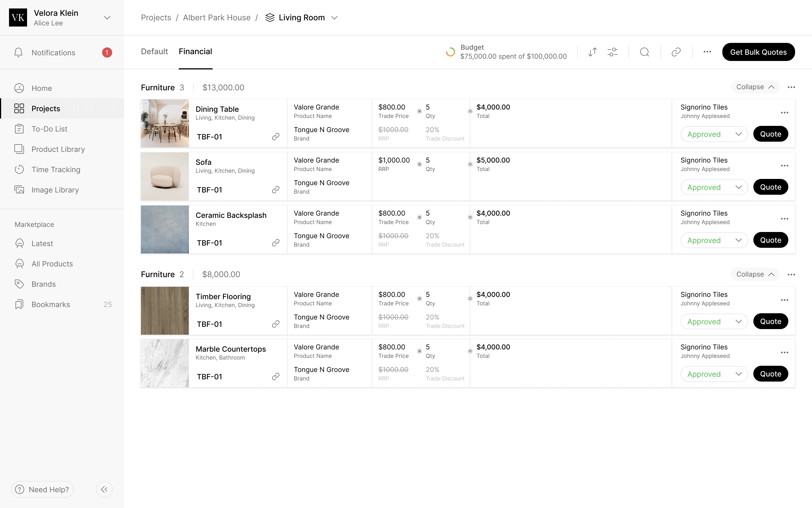Open To-Do List in sidebar
This screenshot has width=812, height=508.
pyautogui.click(x=62, y=129)
